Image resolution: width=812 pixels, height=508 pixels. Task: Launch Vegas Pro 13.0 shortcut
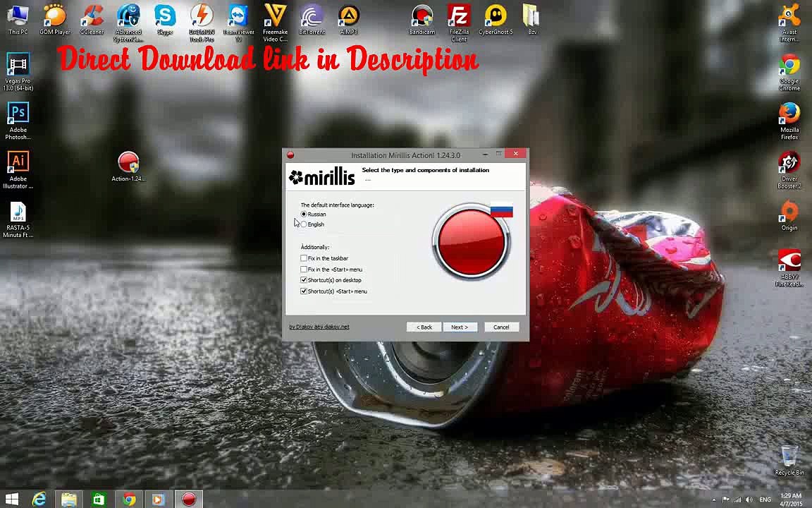tap(18, 73)
